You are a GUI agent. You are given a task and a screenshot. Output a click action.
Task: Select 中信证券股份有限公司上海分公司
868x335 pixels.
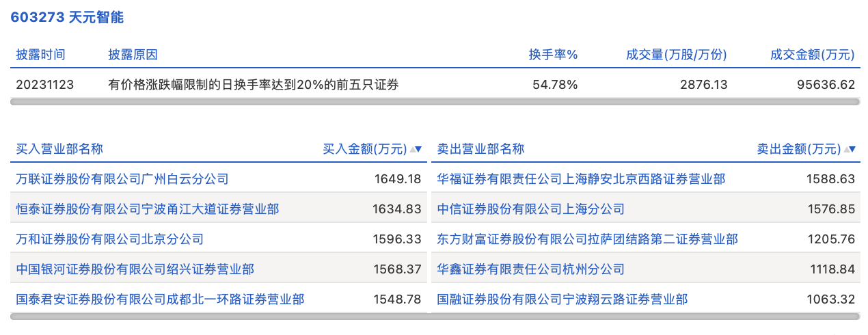point(530,209)
